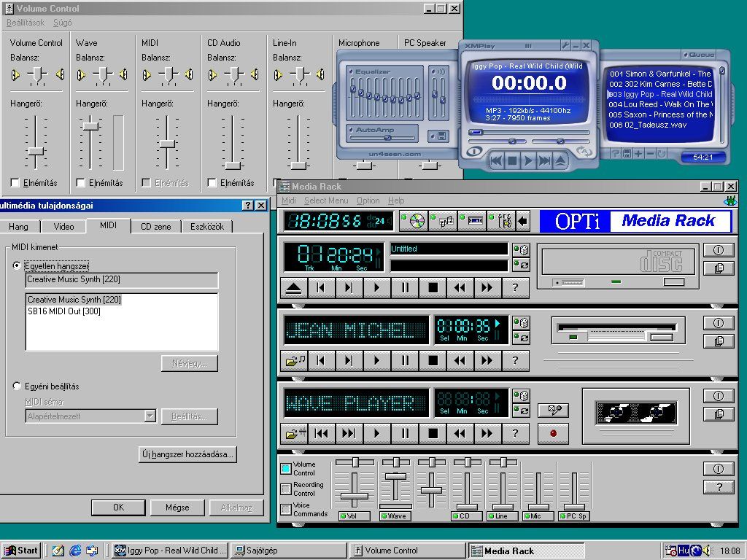Switch to the Eszközök tab

206,227
